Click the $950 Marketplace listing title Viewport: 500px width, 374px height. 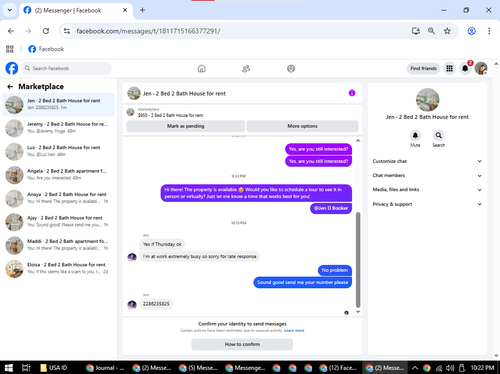(x=170, y=115)
